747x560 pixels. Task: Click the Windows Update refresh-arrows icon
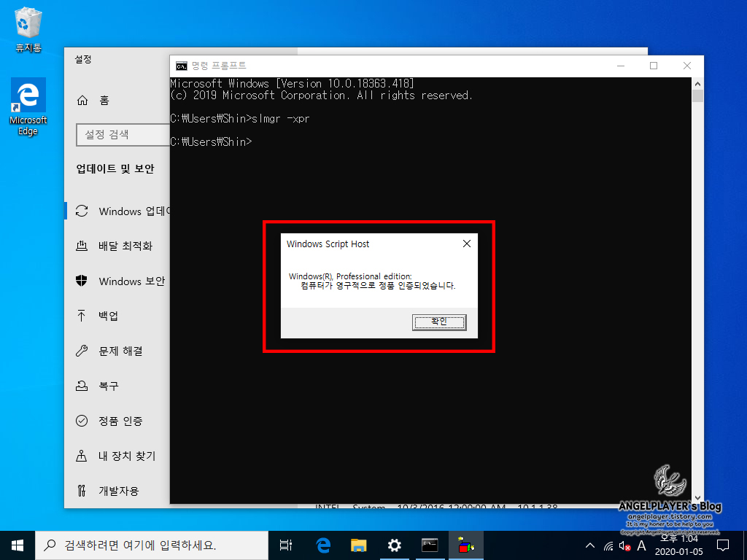coord(82,211)
